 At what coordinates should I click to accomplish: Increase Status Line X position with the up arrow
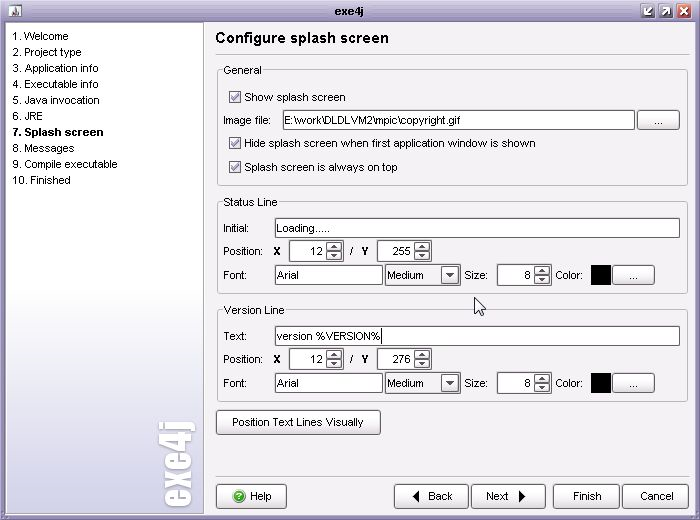pyautogui.click(x=333, y=246)
